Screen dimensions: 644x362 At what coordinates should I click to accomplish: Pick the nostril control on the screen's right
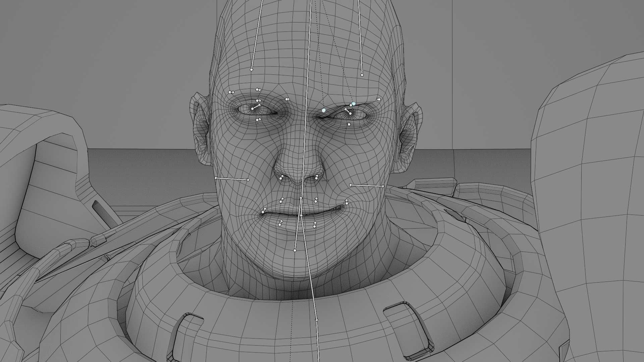(317, 177)
